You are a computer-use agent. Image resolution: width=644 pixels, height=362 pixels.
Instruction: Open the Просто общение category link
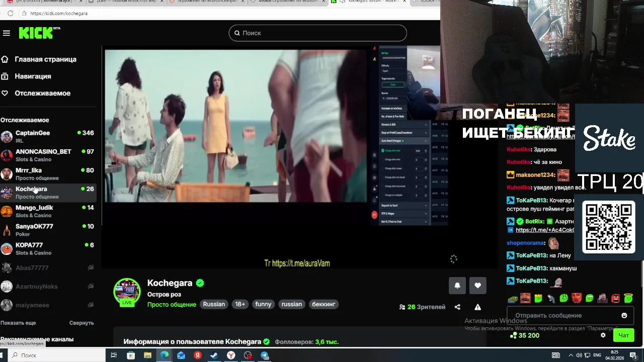point(172,305)
